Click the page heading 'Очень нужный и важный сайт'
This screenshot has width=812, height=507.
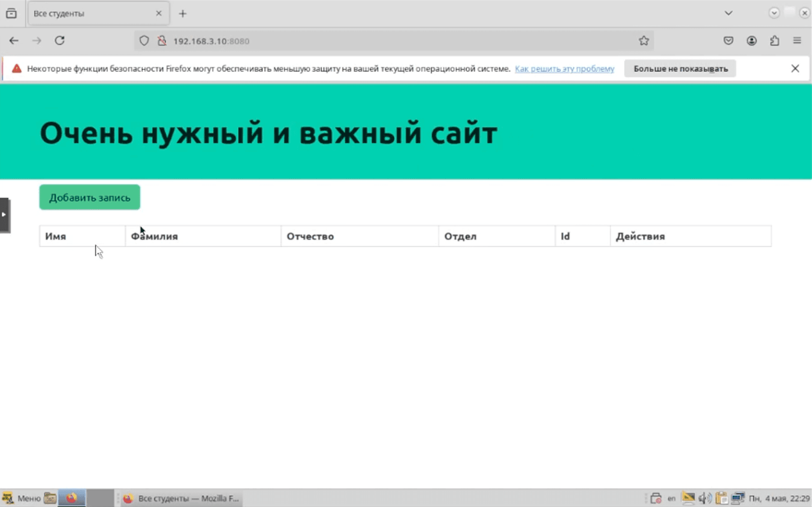(x=269, y=133)
